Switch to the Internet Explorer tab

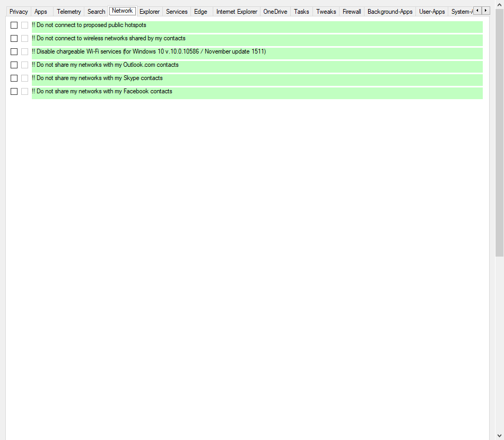point(237,12)
